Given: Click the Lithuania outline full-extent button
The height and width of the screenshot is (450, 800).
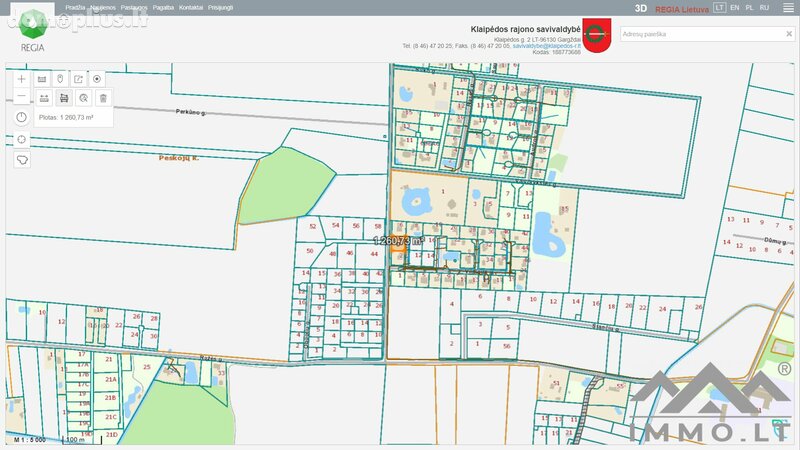Looking at the screenshot, I should pos(21,160).
